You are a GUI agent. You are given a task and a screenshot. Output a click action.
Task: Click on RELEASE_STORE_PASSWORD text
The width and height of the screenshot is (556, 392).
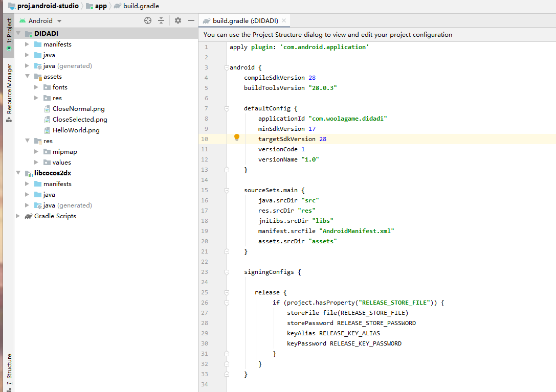coord(376,323)
